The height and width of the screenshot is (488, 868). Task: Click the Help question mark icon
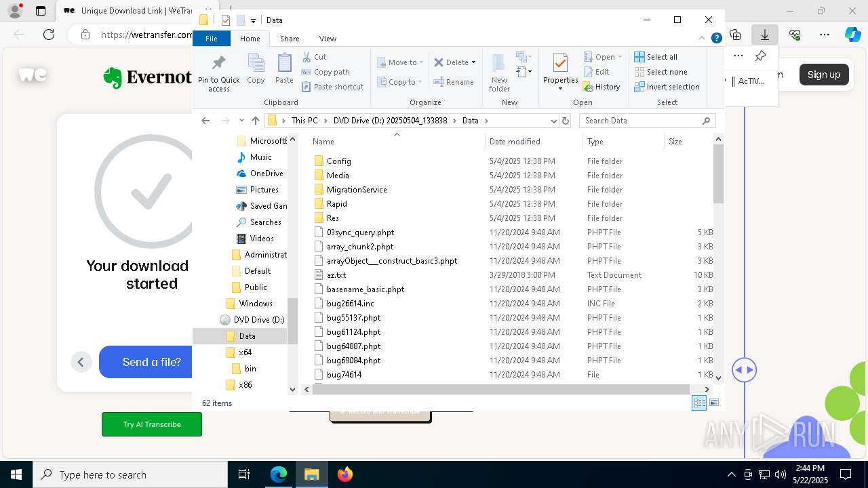click(x=716, y=39)
